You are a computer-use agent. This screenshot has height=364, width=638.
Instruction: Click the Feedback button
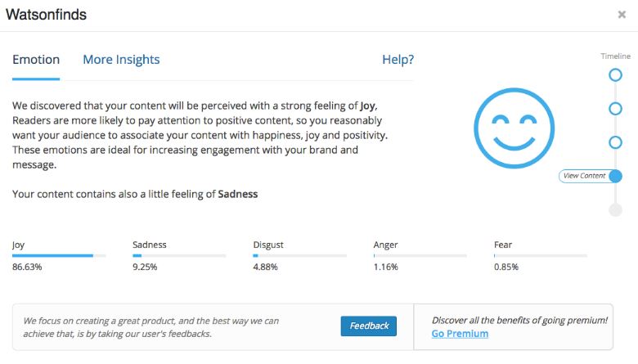coord(369,326)
